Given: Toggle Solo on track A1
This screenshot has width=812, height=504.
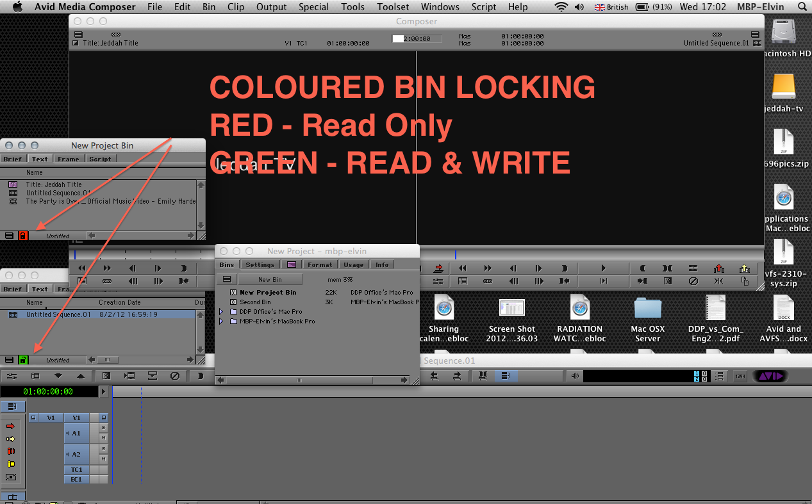Looking at the screenshot, I should click(x=103, y=427).
